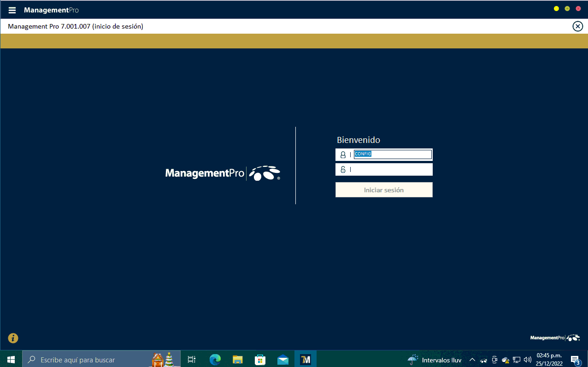Click the yellow info icon at bottom left

[x=13, y=338]
